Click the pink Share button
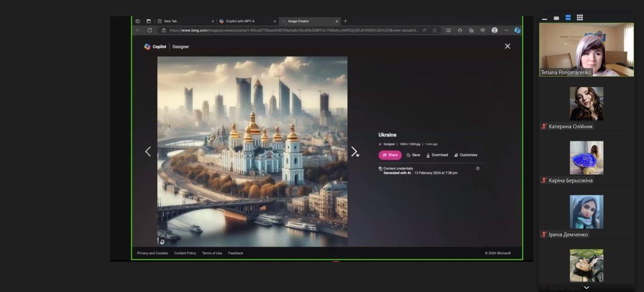 click(390, 155)
